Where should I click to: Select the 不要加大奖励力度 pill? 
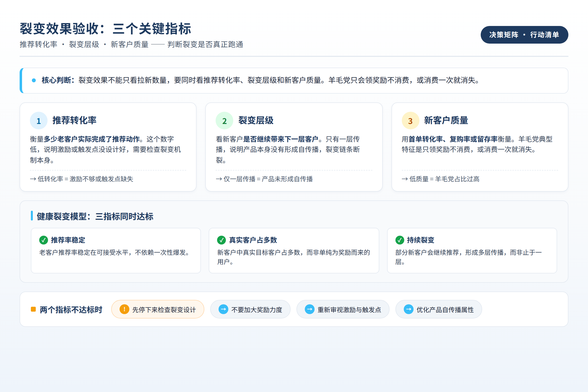coord(250,309)
